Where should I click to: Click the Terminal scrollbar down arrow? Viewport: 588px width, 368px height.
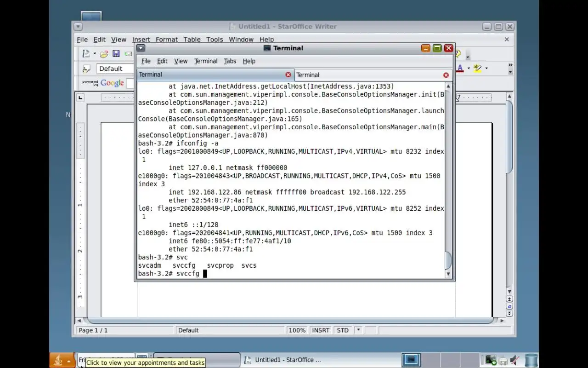(448, 274)
